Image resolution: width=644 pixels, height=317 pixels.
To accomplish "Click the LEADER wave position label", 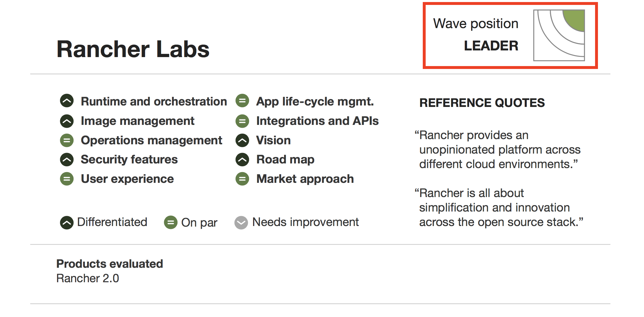I will (491, 46).
